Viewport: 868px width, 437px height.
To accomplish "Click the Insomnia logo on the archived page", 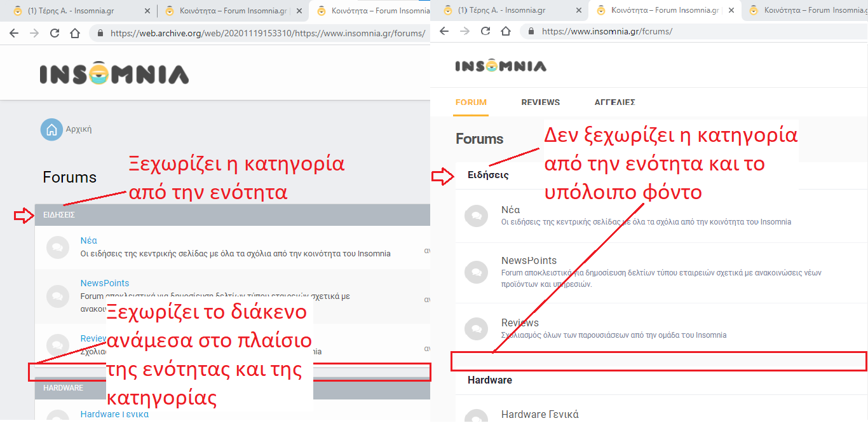I will 114,74.
